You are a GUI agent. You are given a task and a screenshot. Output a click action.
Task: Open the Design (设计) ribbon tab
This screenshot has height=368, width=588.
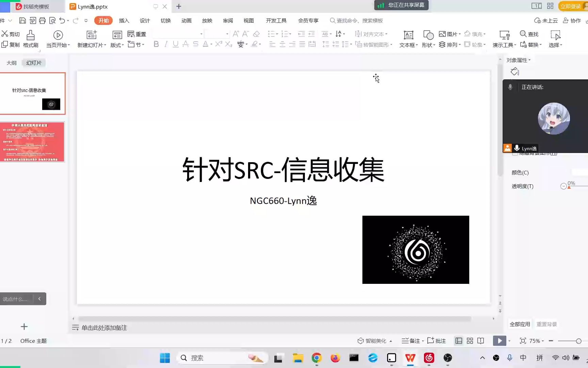pos(145,20)
